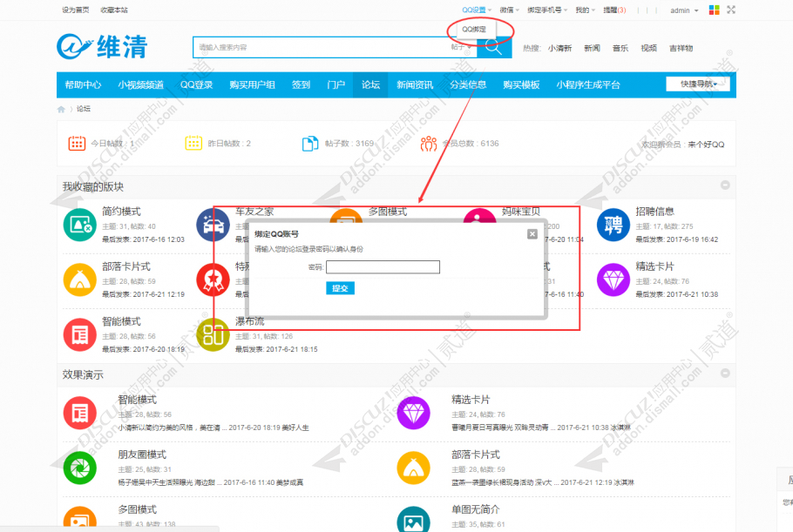
Task: Open 部落卡片式 yellow tent icon under 效果演示
Action: (x=413, y=468)
